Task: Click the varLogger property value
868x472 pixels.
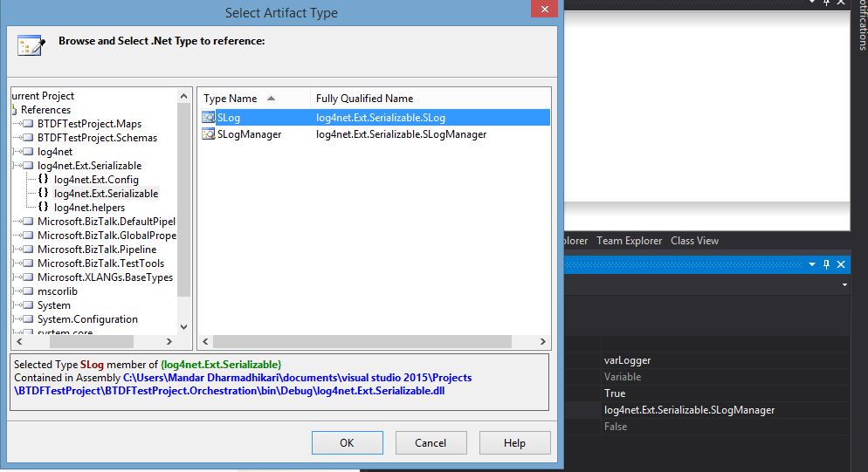Action: [627, 360]
